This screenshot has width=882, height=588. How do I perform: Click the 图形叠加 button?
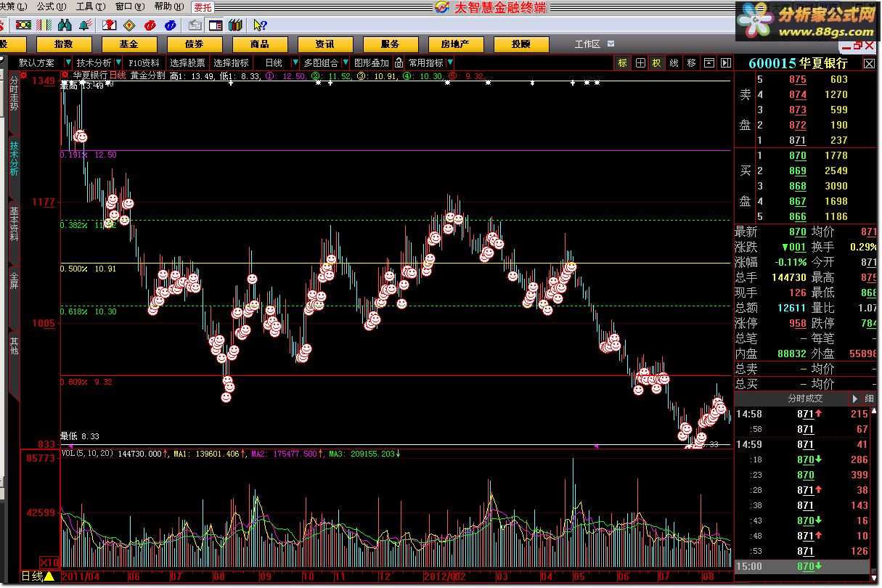372,63
